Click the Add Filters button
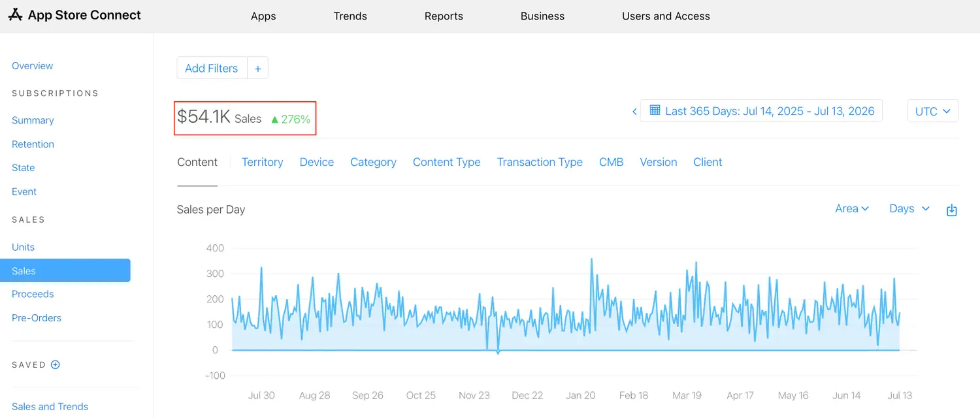The image size is (980, 418). 212,68
